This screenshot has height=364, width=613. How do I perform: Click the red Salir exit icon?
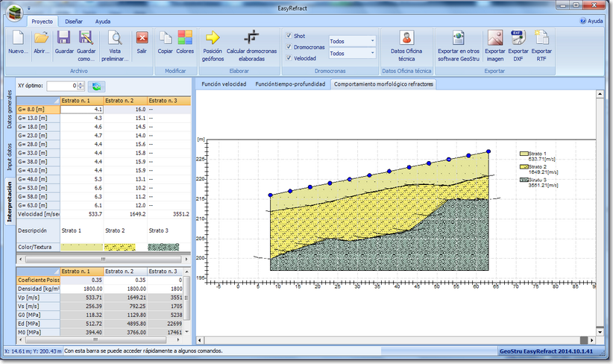(x=142, y=38)
